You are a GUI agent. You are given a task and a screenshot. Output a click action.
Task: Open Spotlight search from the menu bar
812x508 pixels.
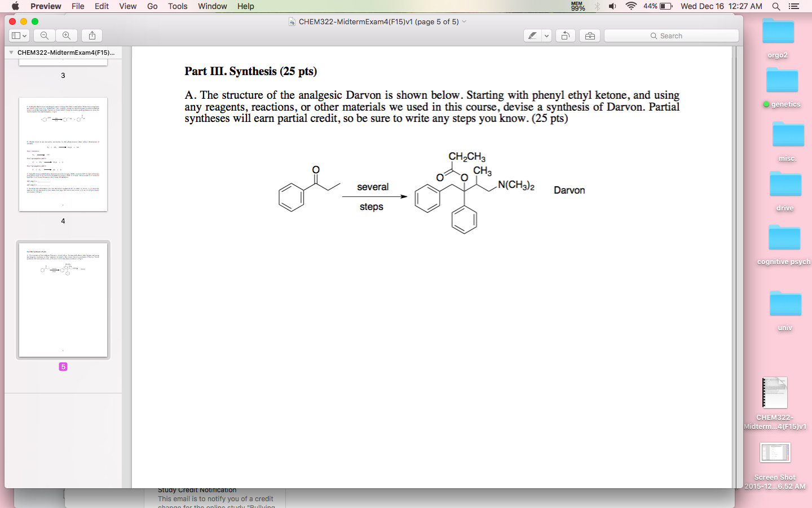(x=776, y=6)
